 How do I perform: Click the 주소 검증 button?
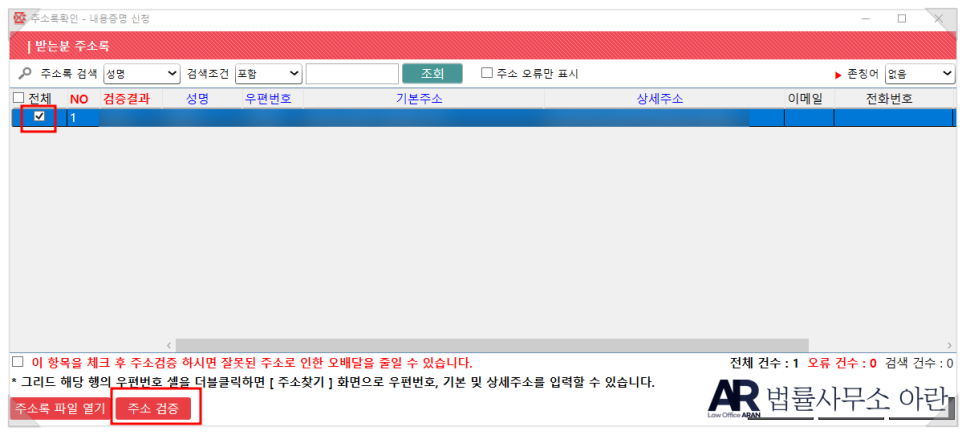pos(153,409)
